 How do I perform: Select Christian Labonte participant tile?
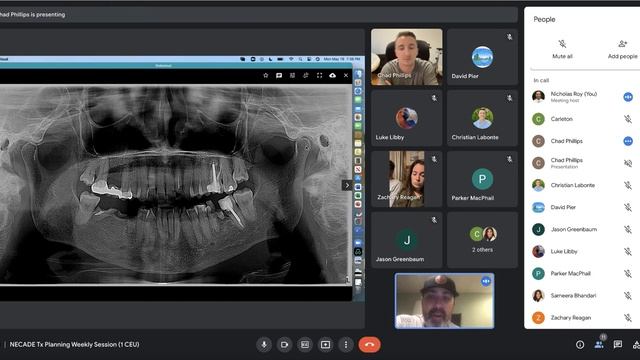(x=482, y=118)
